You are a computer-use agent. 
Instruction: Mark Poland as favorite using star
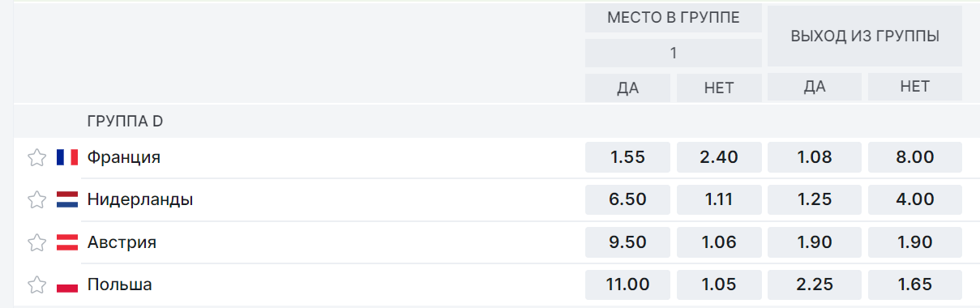[36, 284]
